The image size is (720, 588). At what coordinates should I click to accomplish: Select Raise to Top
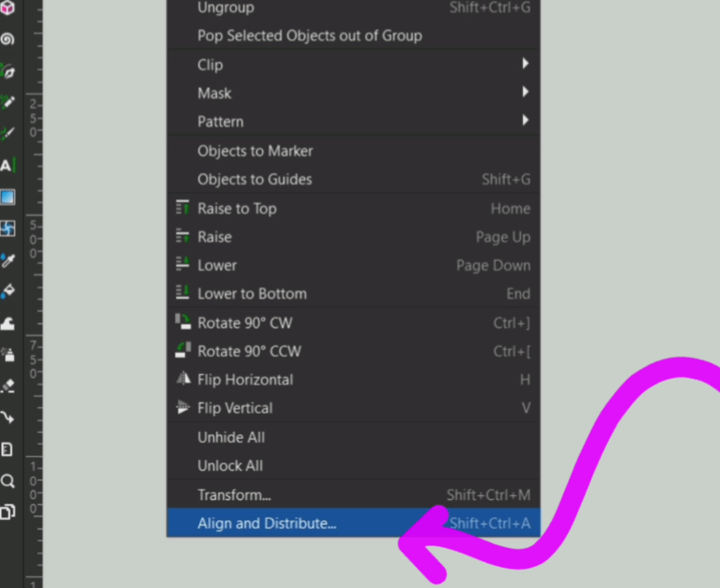click(x=237, y=208)
